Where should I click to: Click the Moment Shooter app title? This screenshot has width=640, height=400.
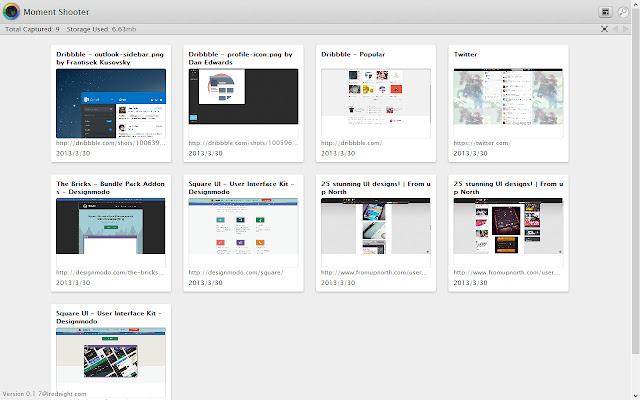[x=56, y=12]
